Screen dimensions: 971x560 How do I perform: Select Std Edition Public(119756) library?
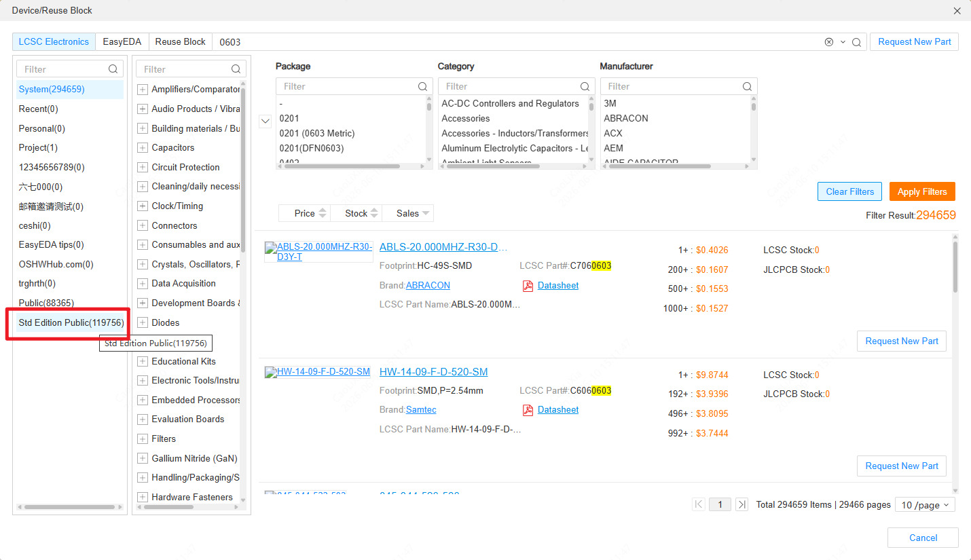click(71, 323)
